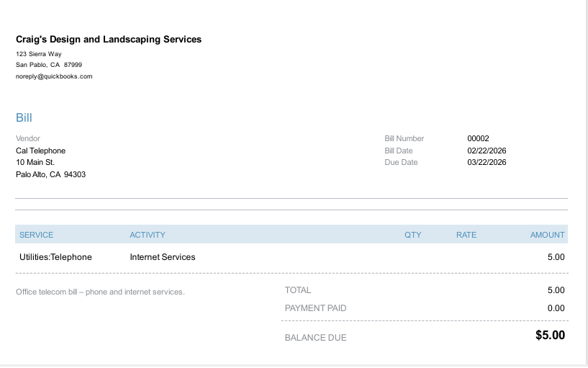Click the SERVICE column header
Viewport: 588px width, 368px height.
coord(36,235)
